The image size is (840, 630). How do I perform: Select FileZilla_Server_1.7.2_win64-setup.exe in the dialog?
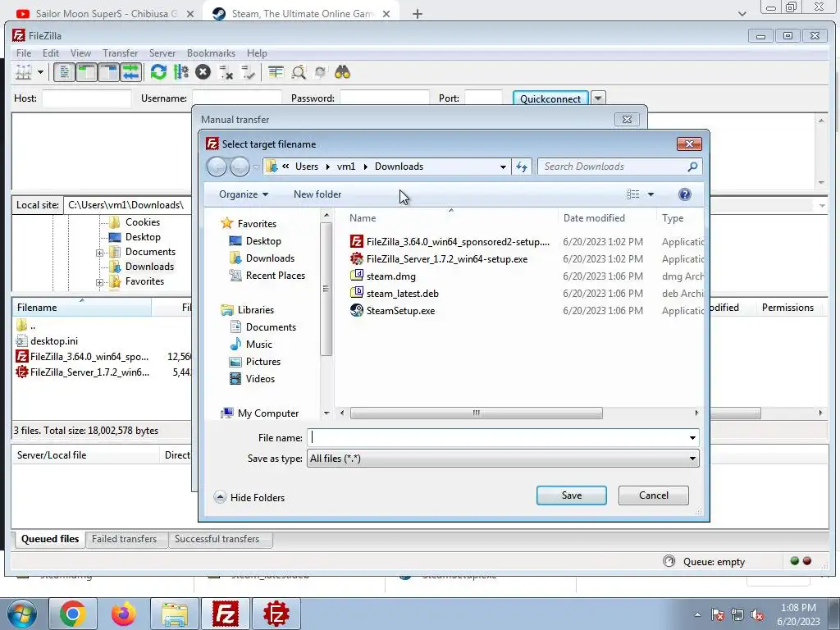click(447, 259)
